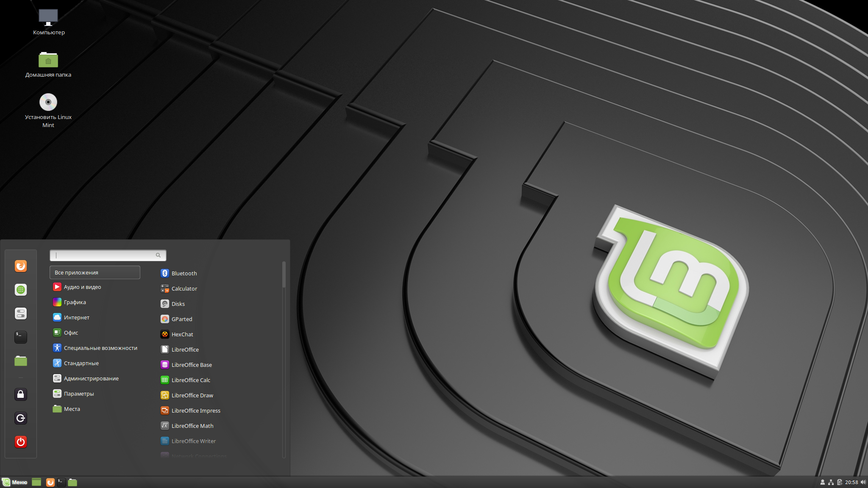This screenshot has height=488, width=868.
Task: Click the lock screen icon
Action: point(21,394)
